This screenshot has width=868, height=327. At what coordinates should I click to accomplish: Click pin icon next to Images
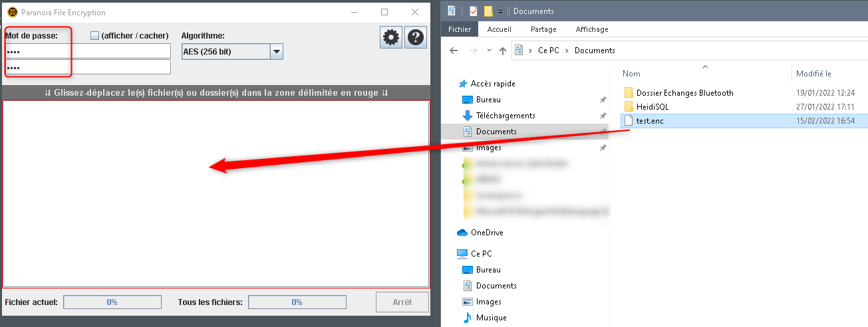[x=603, y=148]
